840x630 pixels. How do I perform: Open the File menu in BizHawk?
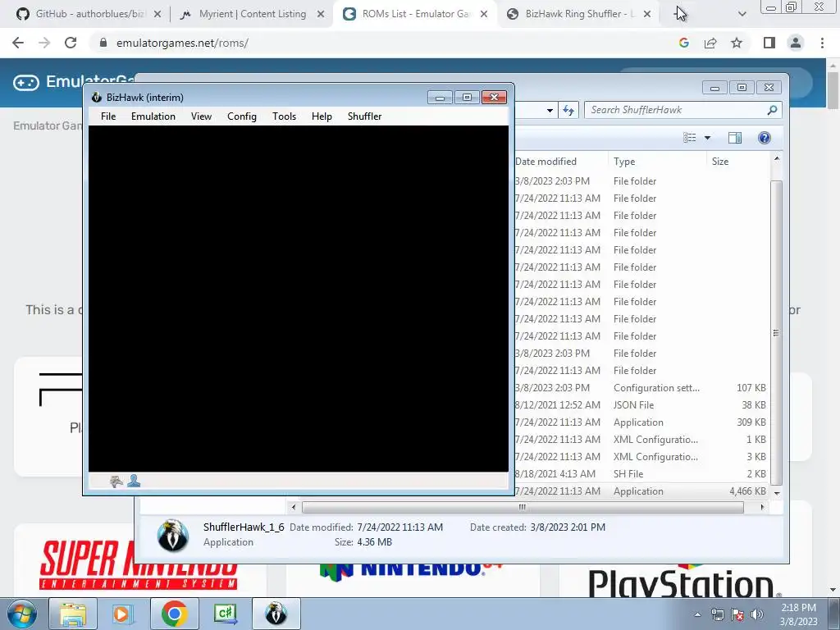tap(108, 116)
